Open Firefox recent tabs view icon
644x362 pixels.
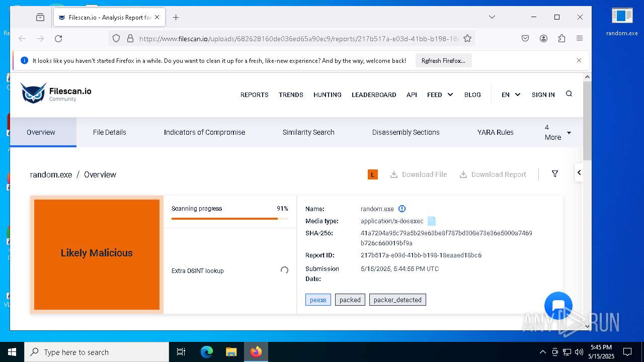click(x=40, y=17)
